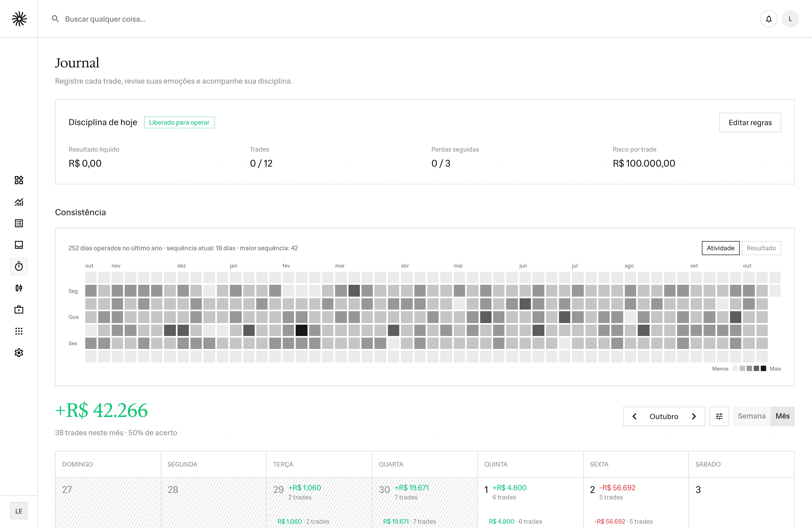Switch calendar to Mês view

[783, 416]
